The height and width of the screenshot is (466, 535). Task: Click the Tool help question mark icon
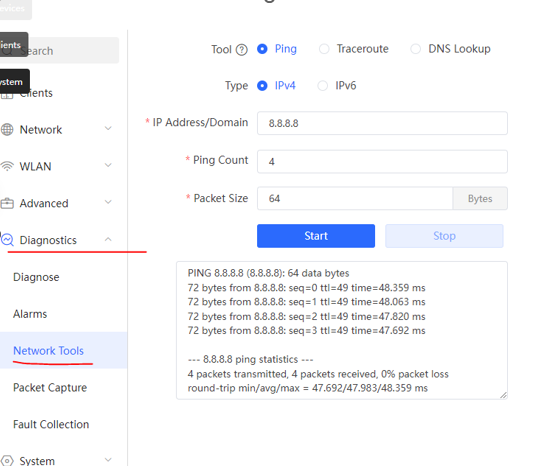pos(242,50)
